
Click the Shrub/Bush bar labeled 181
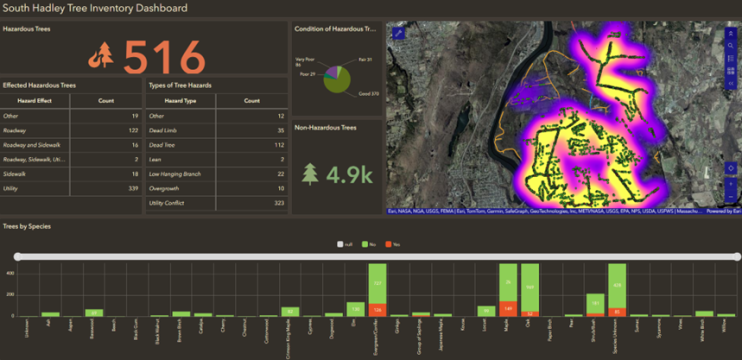[x=595, y=303]
